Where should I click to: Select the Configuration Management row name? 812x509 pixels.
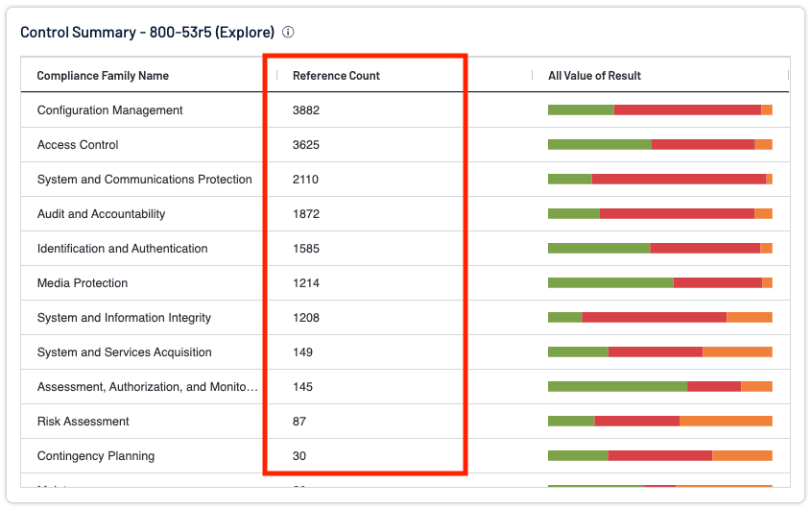[x=109, y=110]
